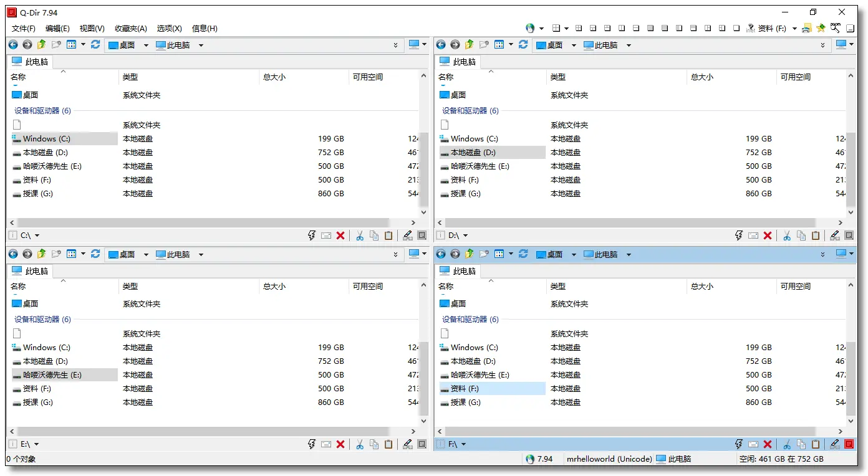868x476 pixels.
Task: Click the refresh icon in the top-left pane
Action: point(95,45)
